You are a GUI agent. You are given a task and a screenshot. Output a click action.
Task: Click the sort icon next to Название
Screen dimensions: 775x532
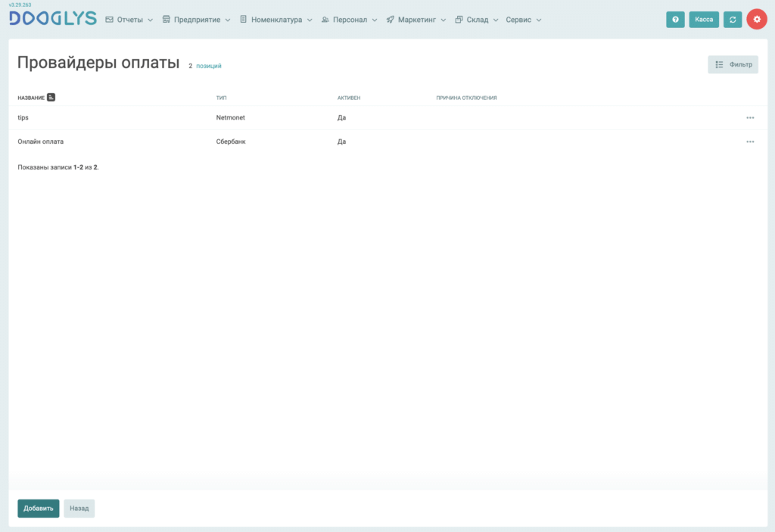(51, 98)
